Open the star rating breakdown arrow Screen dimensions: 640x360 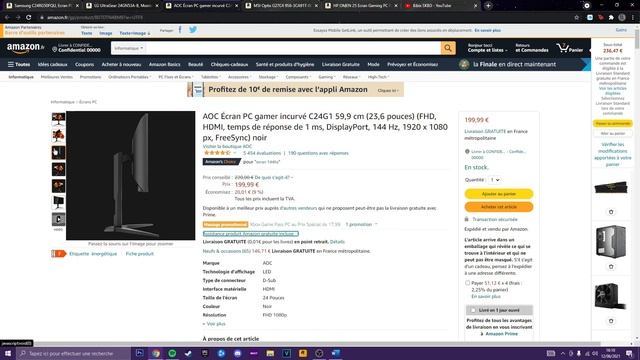pos(235,153)
